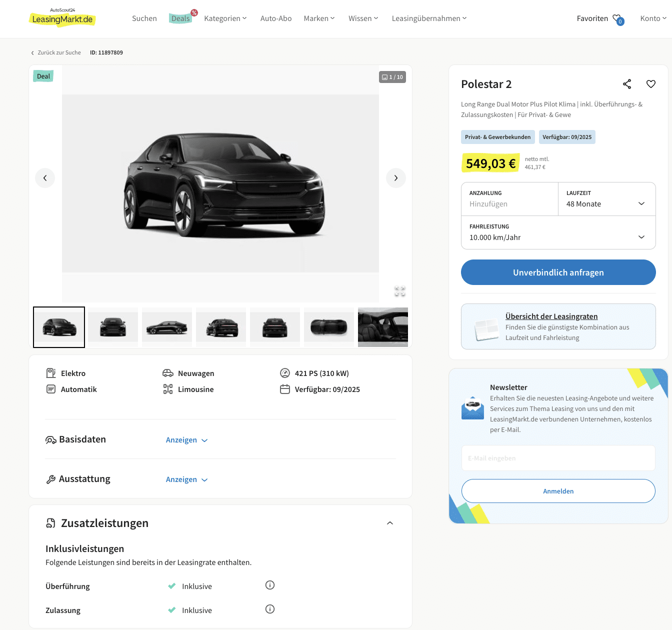Select the side-profile thumbnail

[167, 327]
